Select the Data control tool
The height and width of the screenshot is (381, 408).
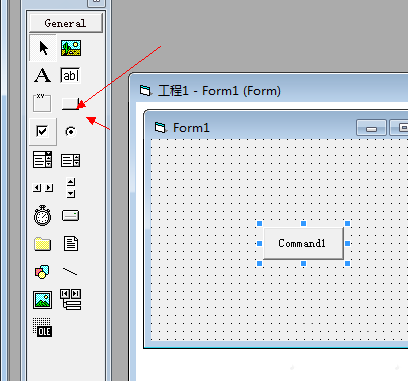tap(71, 299)
